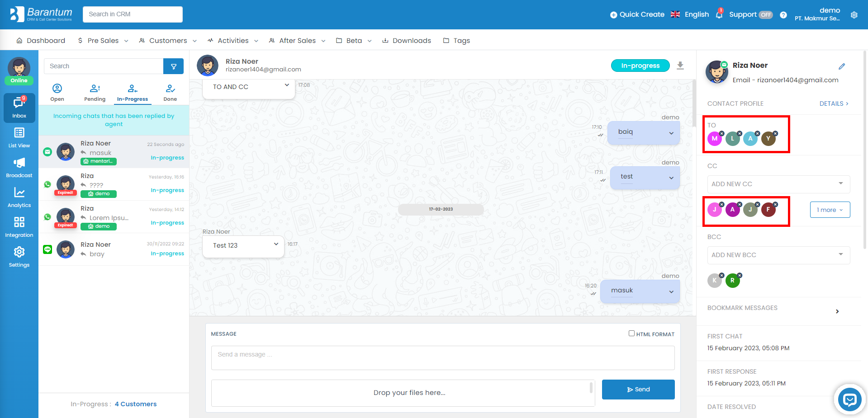Screen dimensions: 868x418
Task: Open Downloads menu item
Action: tap(406, 41)
